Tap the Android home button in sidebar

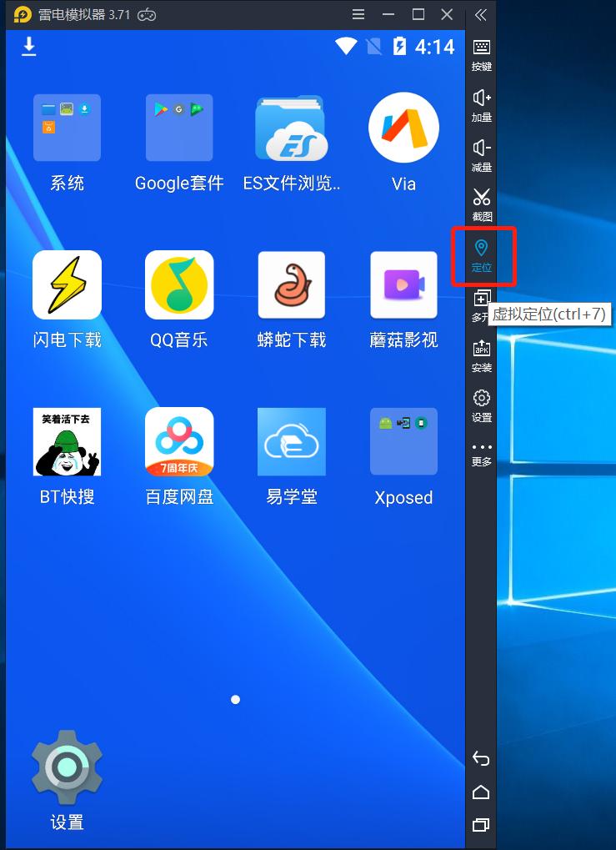point(481,792)
